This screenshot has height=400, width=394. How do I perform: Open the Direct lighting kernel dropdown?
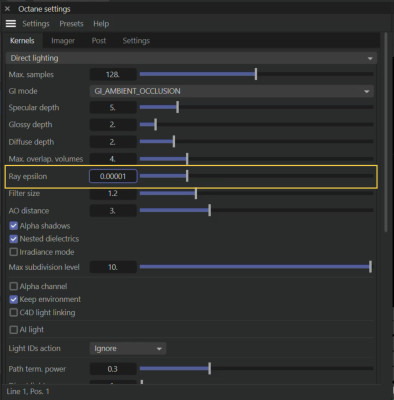click(x=191, y=58)
